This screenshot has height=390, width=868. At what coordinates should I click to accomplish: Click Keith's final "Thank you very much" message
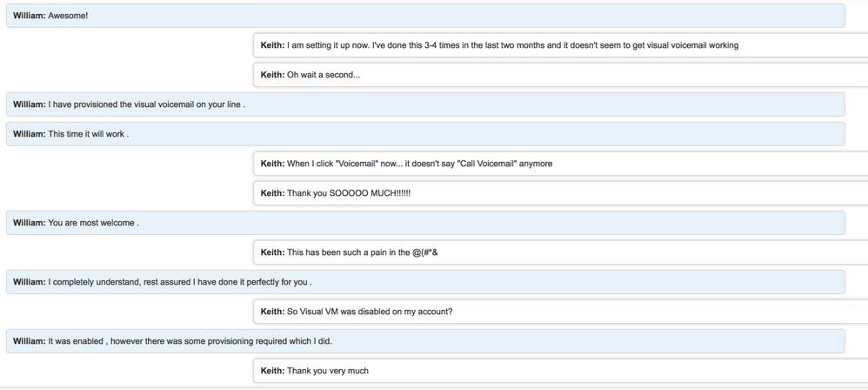560,371
